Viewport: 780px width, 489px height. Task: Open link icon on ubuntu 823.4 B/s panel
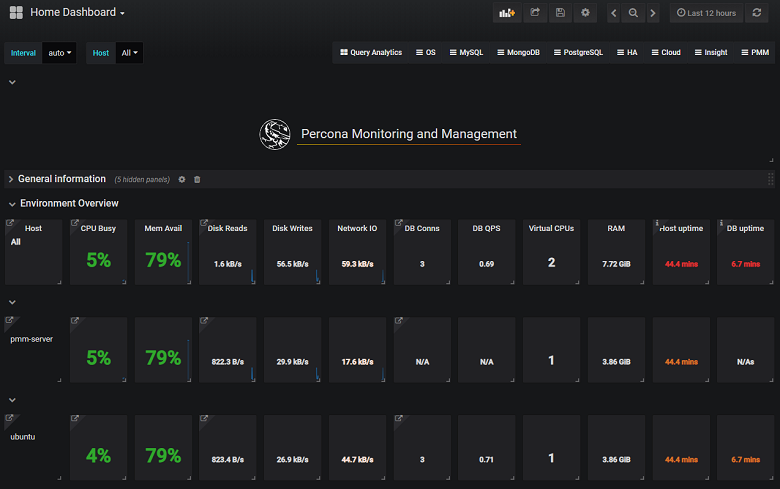204,418
